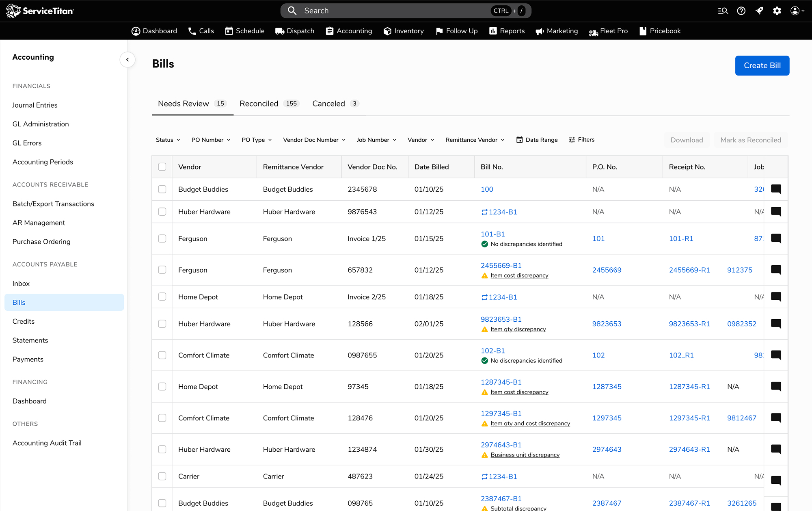Open the PO Type dropdown
This screenshot has width=812, height=511.
pos(257,140)
